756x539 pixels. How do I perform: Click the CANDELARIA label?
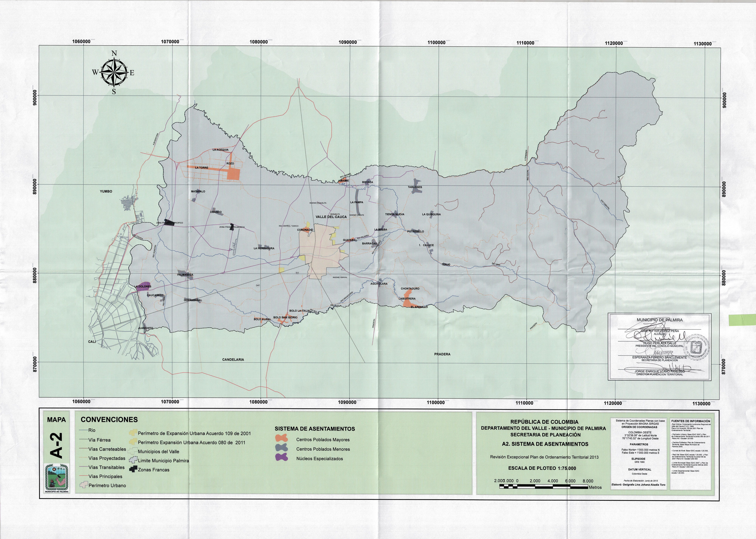pyautogui.click(x=233, y=359)
